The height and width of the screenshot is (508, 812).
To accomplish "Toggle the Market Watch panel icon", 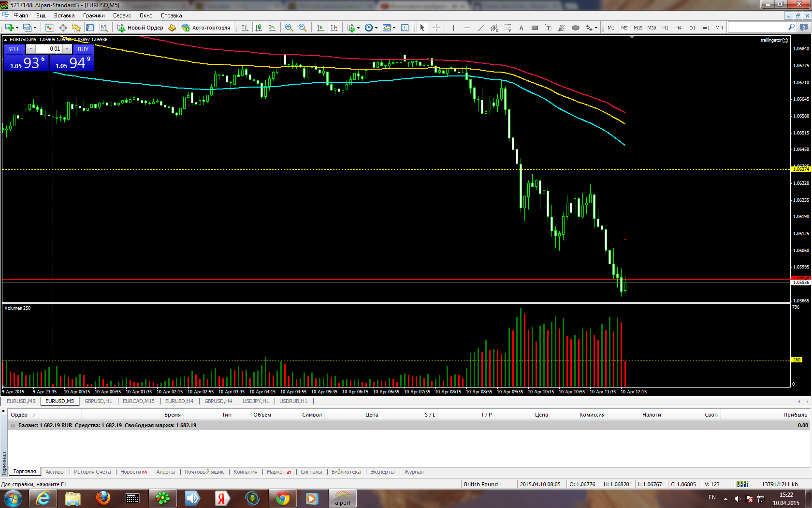I will click(49, 28).
